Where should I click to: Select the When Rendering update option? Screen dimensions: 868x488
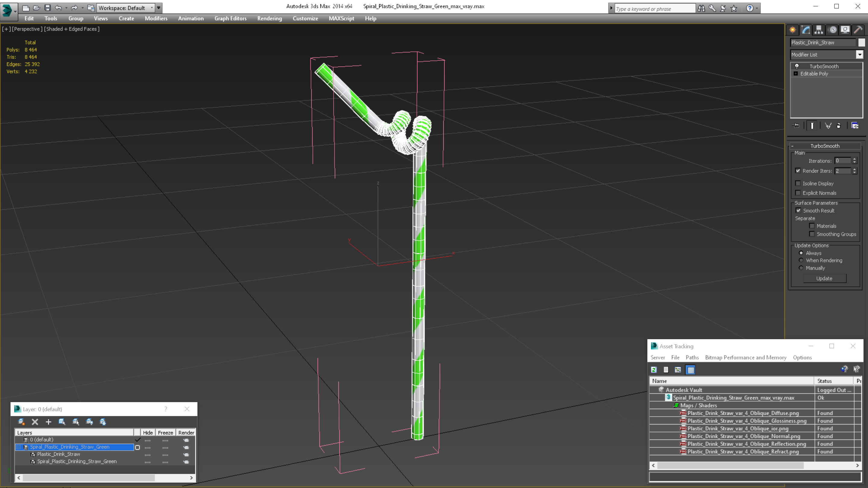[x=801, y=260]
